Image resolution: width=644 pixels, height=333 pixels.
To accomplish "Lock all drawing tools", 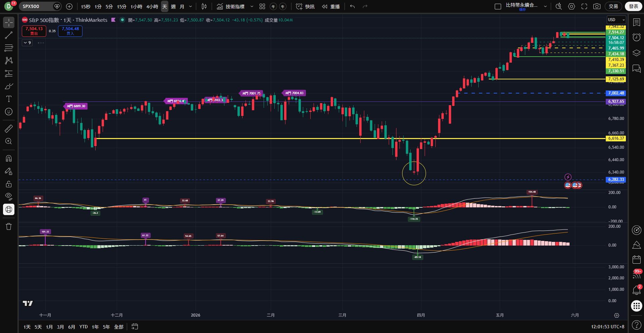I will 9,184.
